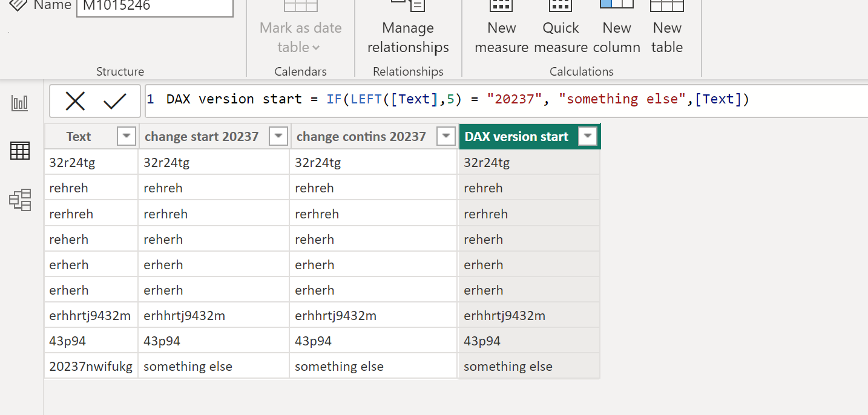Click the 32r24tg cell in Text column
868x415 pixels.
pyautogui.click(x=91, y=162)
